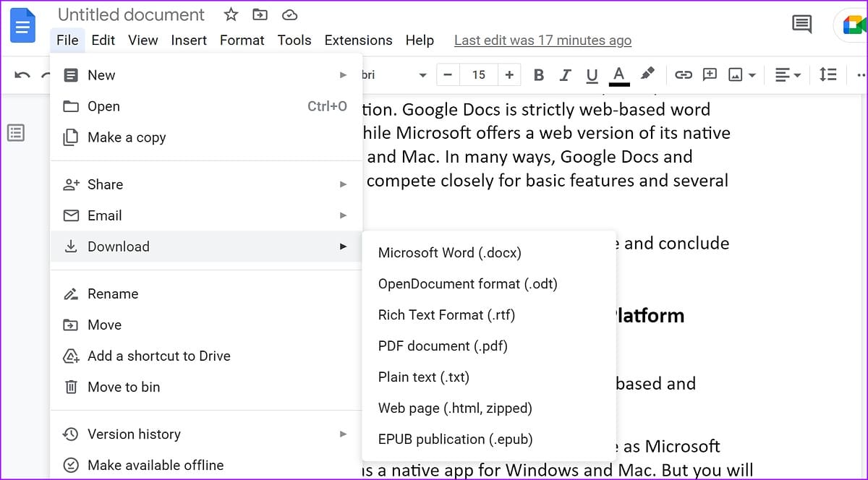The width and height of the screenshot is (868, 480).
Task: Click the insert image icon
Action: (736, 74)
